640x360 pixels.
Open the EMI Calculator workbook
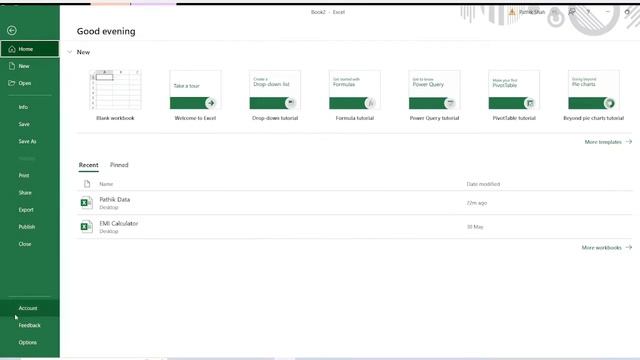pos(355,227)
